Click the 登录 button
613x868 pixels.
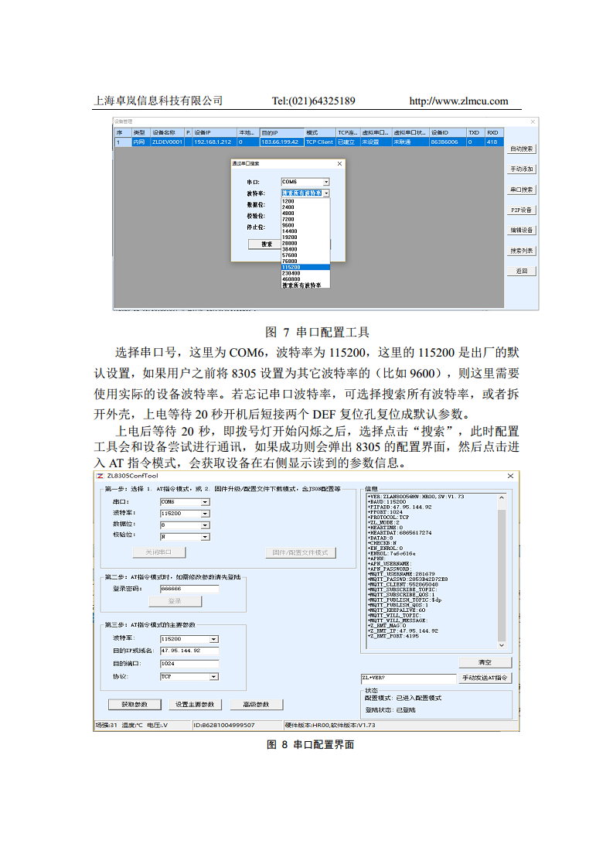(175, 601)
